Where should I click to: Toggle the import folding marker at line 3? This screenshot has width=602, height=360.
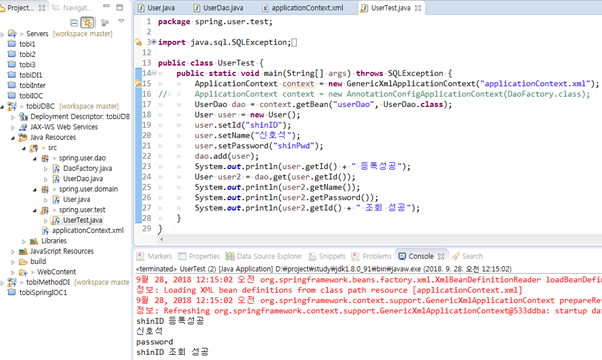[x=154, y=42]
